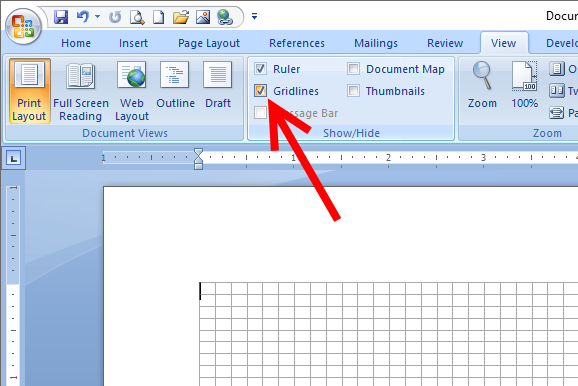
Task: Undo the last action
Action: (x=83, y=17)
